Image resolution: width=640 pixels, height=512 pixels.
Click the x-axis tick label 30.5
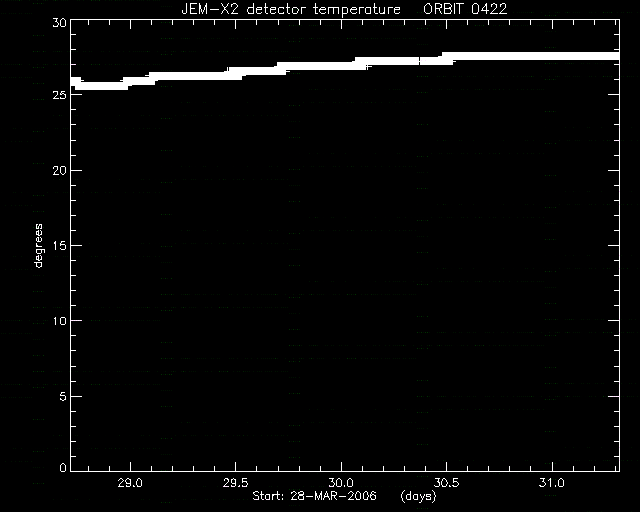(x=447, y=483)
